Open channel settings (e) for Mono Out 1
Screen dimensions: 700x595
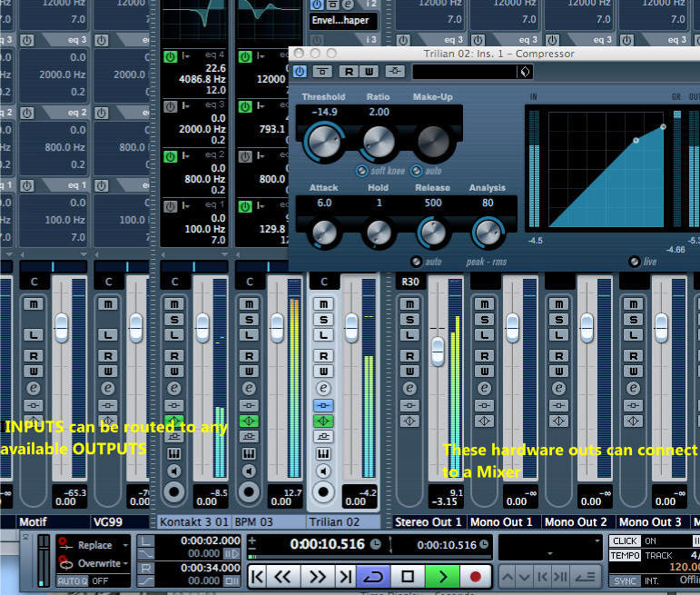(x=485, y=388)
